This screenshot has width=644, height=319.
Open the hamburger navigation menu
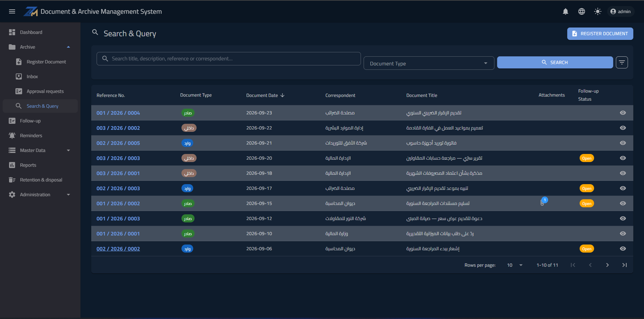12,11
